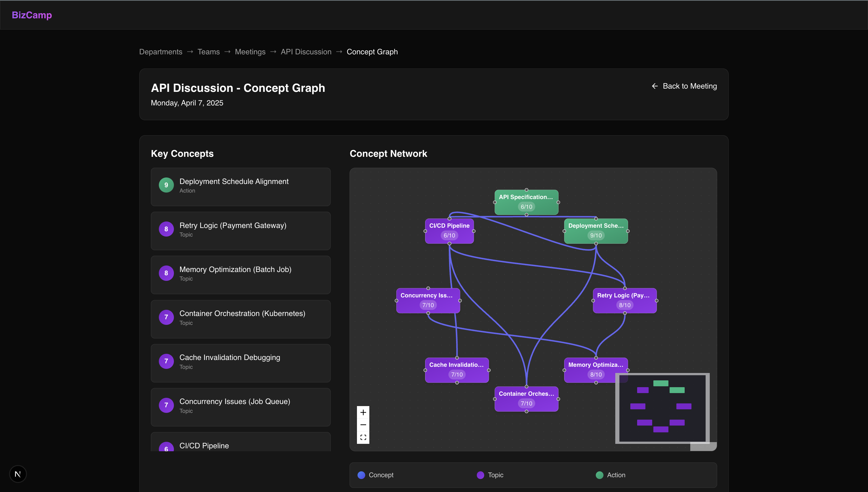Click the green 9 score badge

coord(166,185)
